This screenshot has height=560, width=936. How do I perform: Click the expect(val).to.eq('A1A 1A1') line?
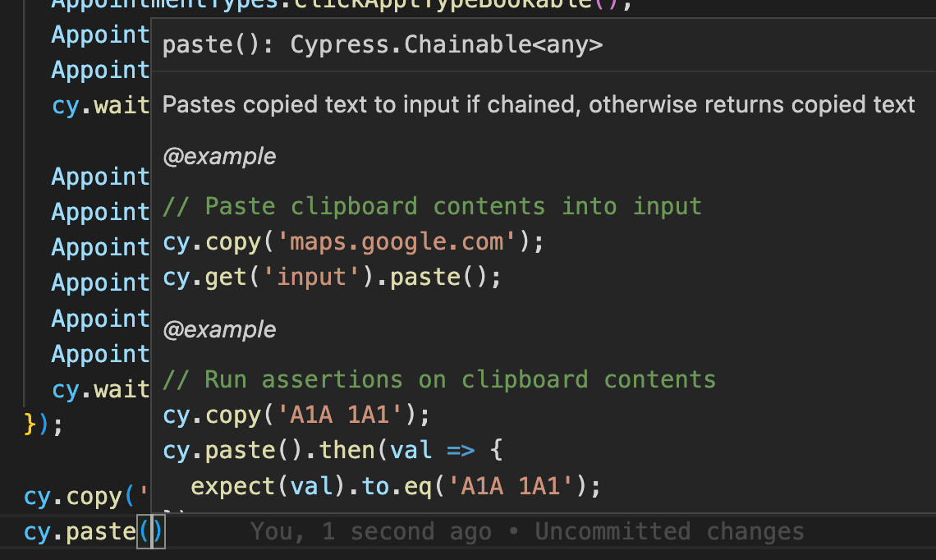pos(395,486)
